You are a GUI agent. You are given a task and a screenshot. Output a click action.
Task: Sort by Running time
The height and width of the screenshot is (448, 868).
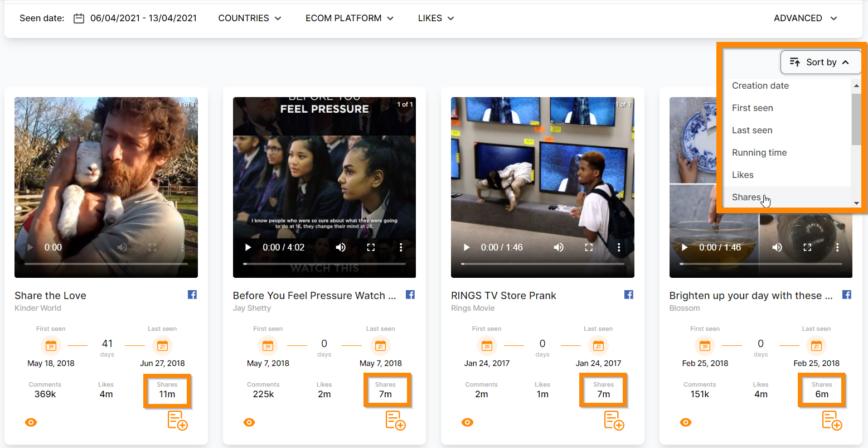[x=787, y=153]
